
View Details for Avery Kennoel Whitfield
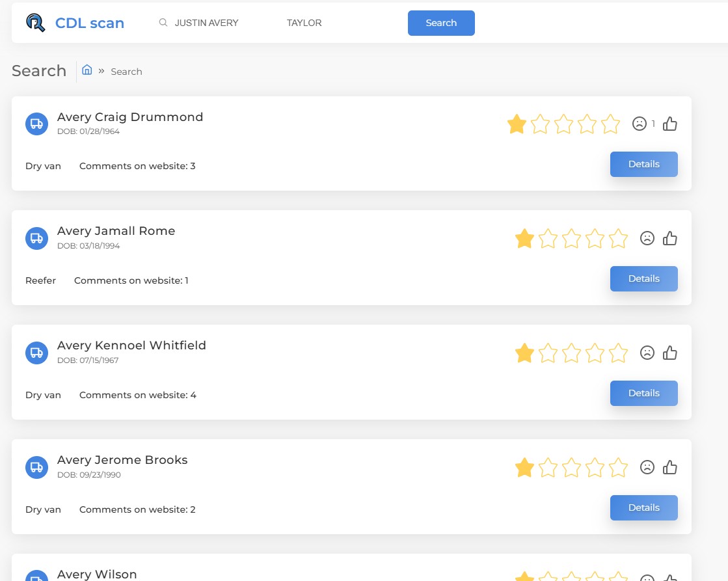643,393
